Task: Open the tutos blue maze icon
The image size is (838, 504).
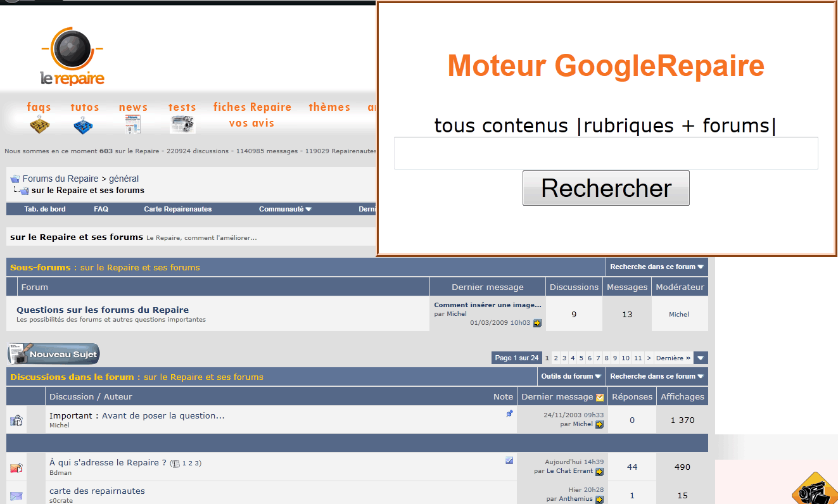Action: [84, 125]
